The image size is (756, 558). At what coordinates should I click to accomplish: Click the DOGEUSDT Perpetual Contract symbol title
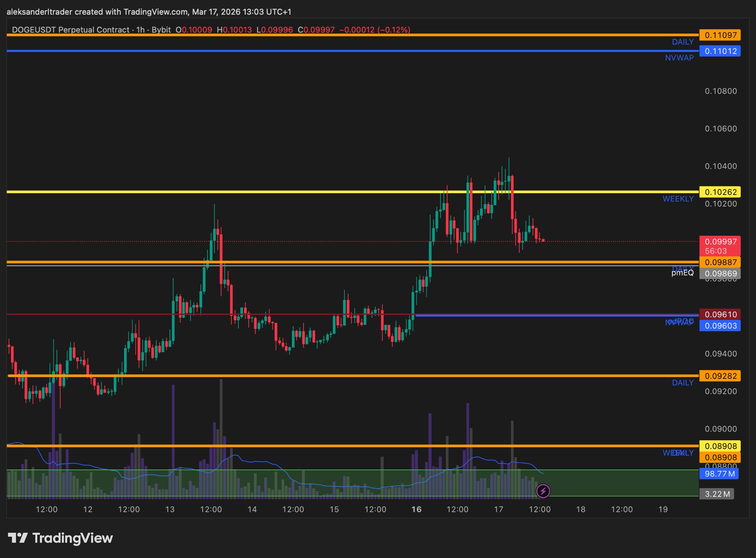pos(70,30)
